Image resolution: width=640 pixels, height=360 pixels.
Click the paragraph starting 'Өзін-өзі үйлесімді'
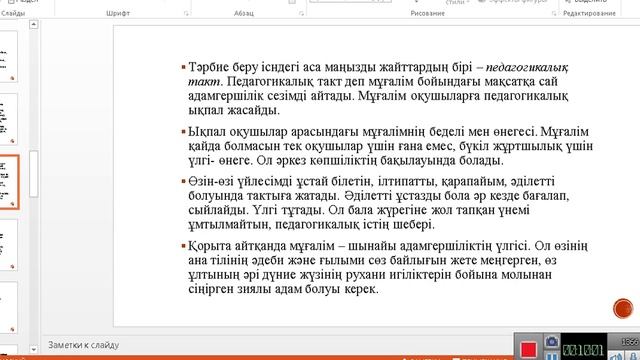pos(379,203)
